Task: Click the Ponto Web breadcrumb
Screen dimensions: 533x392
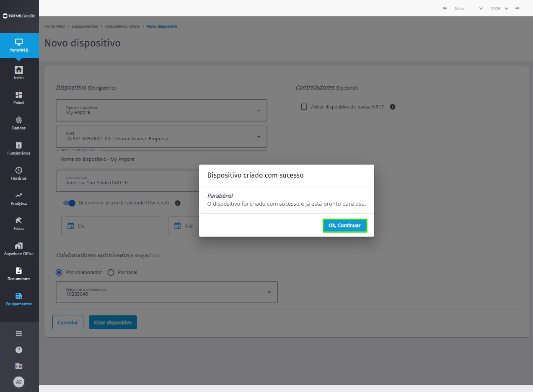Action: [54, 26]
